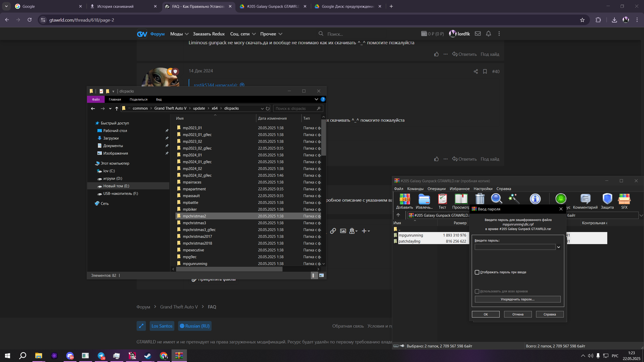Select Загрузки in Explorer quick access
This screenshot has width=644, height=362.
(x=111, y=138)
